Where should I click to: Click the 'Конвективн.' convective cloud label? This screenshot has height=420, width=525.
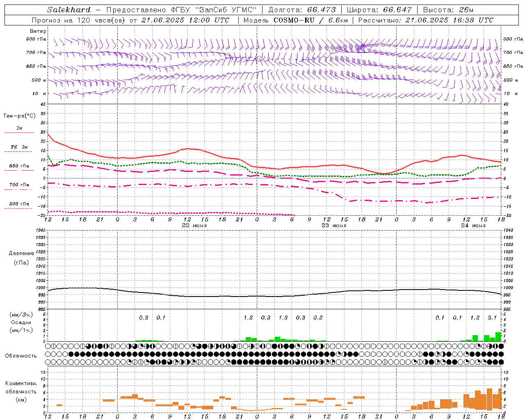point(21,383)
